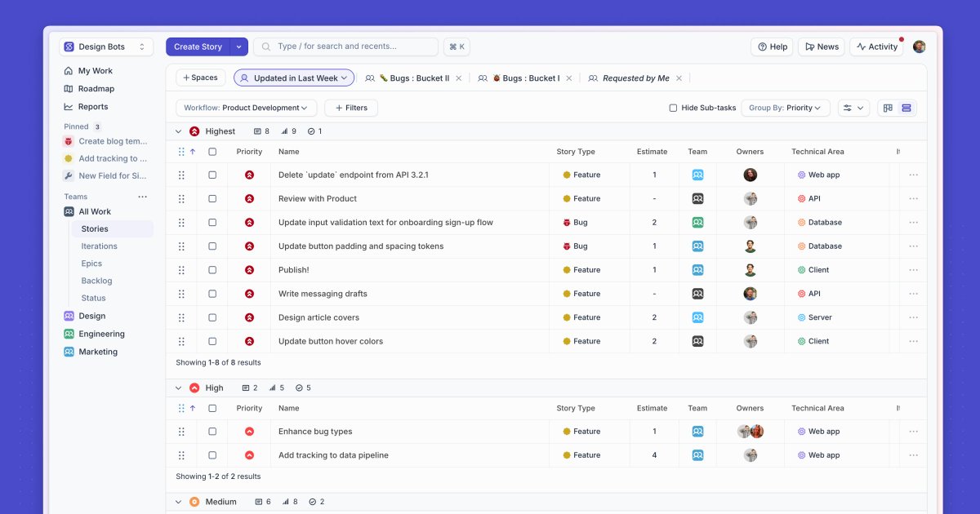Open Iterations under All Work
Viewport: 980px width, 514px height.
click(x=100, y=246)
